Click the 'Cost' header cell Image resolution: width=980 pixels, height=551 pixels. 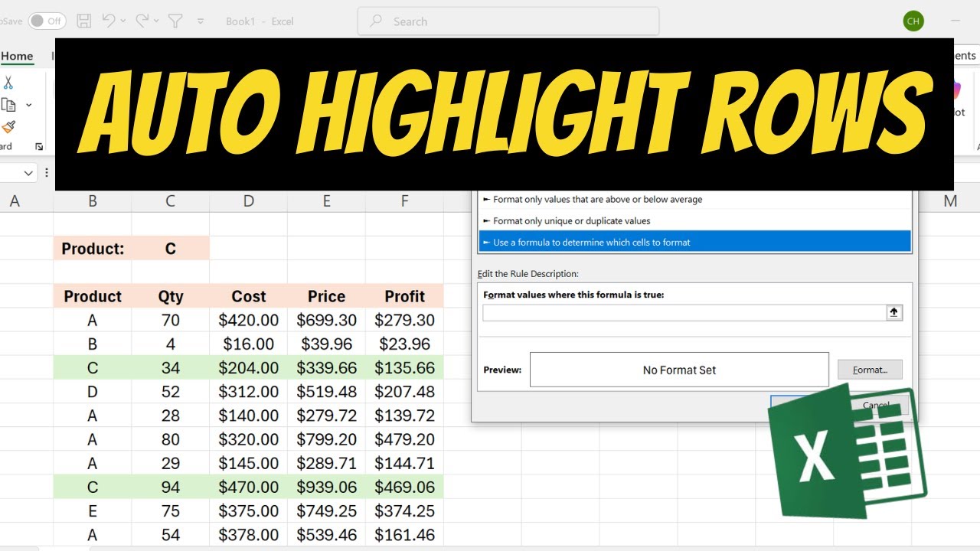tap(249, 296)
